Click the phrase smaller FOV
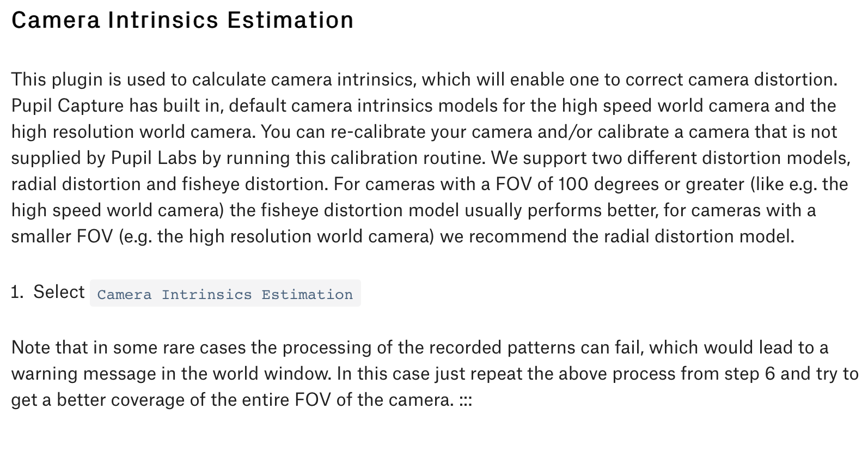 click(62, 236)
